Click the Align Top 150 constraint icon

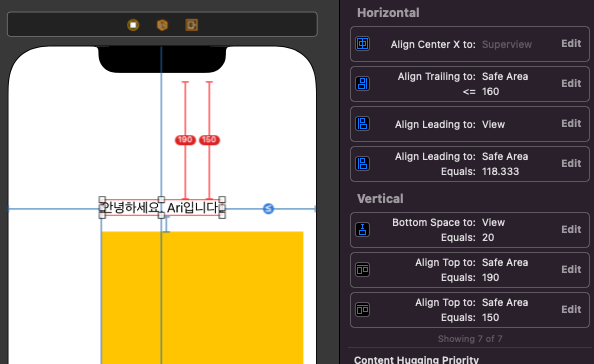[363, 310]
